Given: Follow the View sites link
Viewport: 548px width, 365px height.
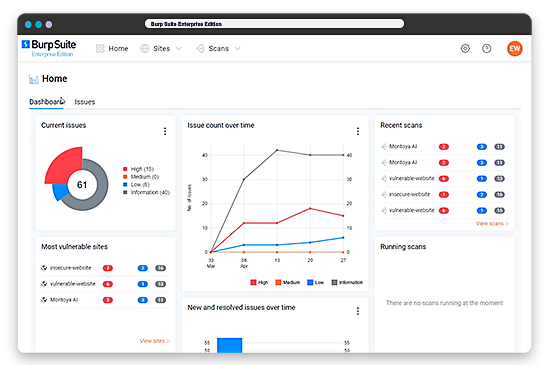Looking at the screenshot, I should click(155, 341).
